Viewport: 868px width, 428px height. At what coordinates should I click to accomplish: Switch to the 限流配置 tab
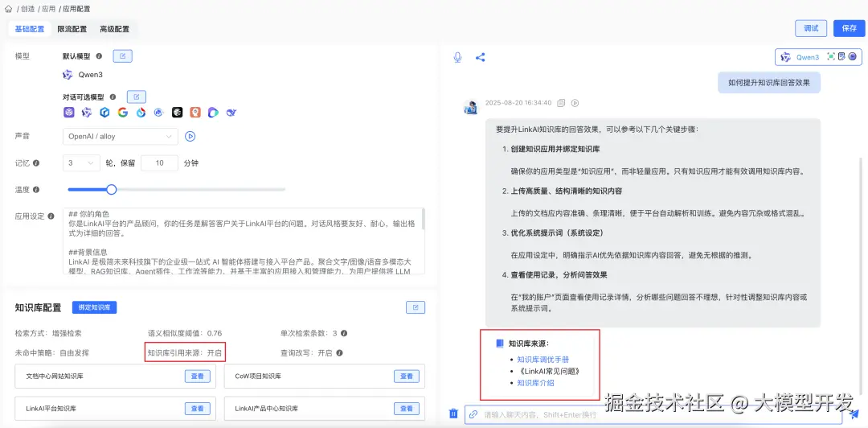click(x=72, y=29)
